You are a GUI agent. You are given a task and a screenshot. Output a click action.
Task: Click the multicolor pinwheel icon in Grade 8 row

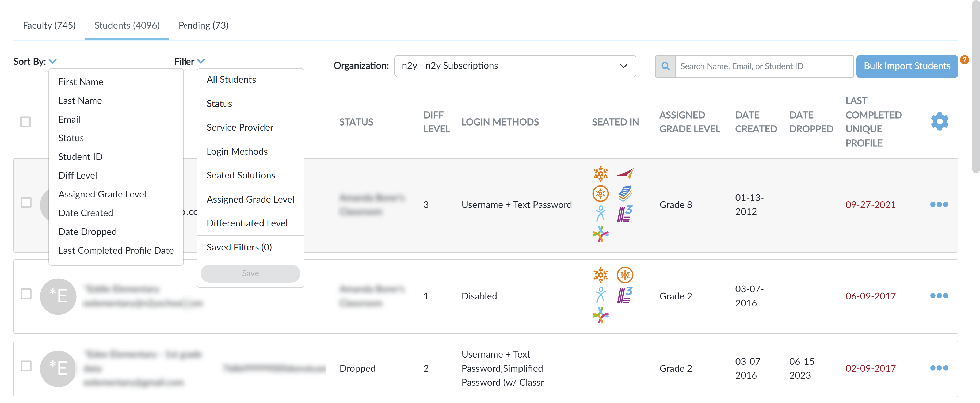click(x=600, y=234)
